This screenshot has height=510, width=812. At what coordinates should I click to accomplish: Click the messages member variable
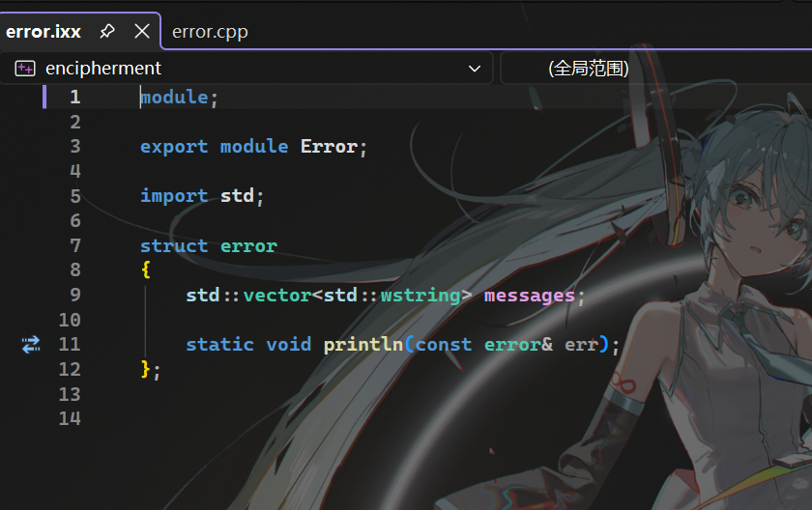point(529,295)
